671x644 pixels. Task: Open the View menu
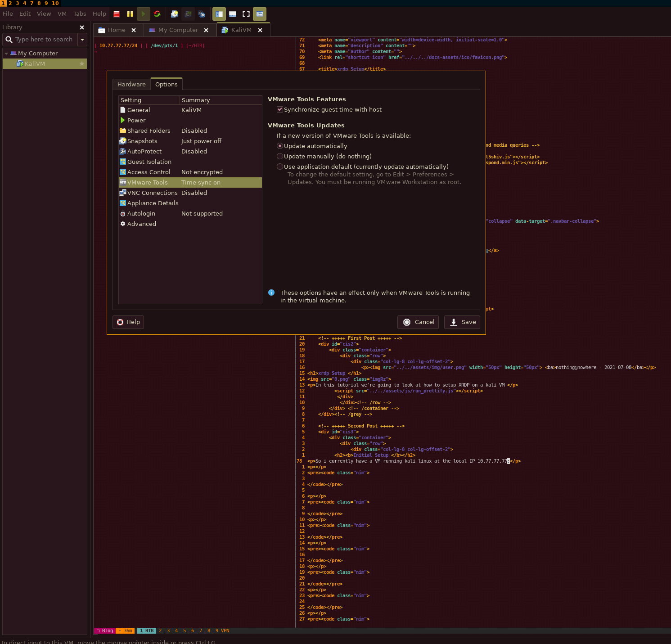coord(44,14)
